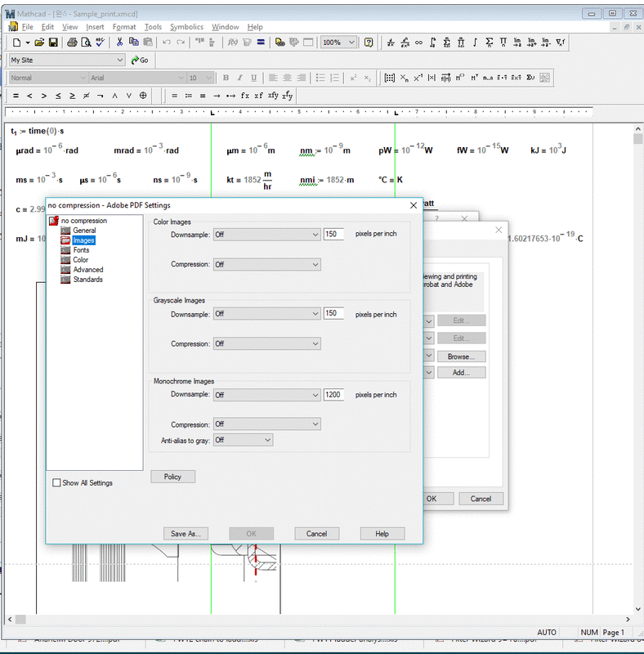Viewport: 644px width, 654px height.
Task: Open the Format menu
Action: click(124, 27)
